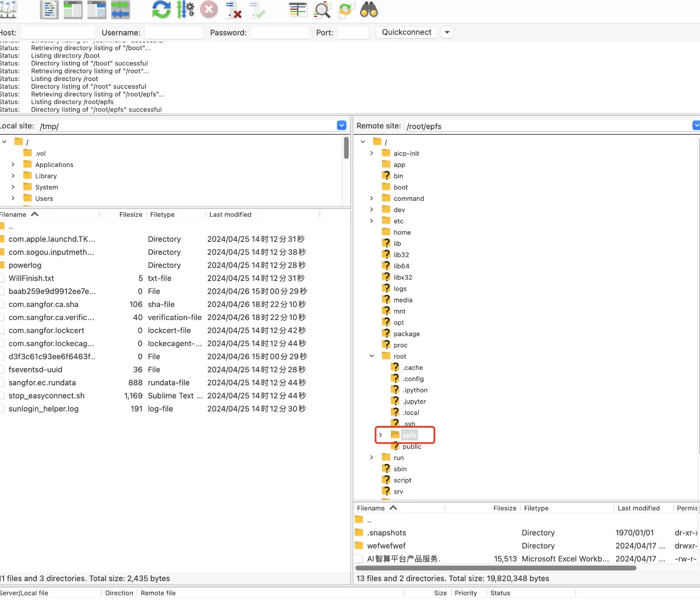Open the Quickconnect history dropdown arrow

(x=447, y=32)
